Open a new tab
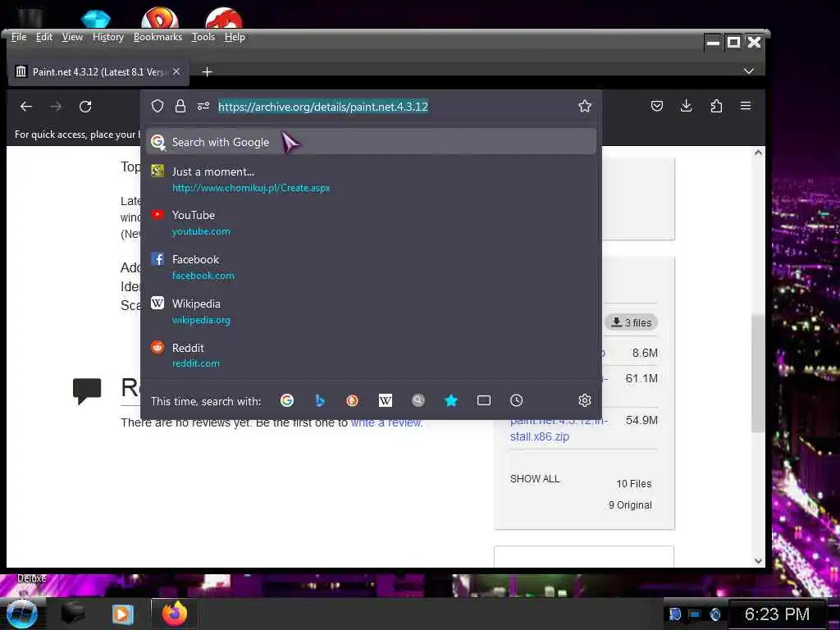Screen dimensions: 840x630 coord(207,72)
